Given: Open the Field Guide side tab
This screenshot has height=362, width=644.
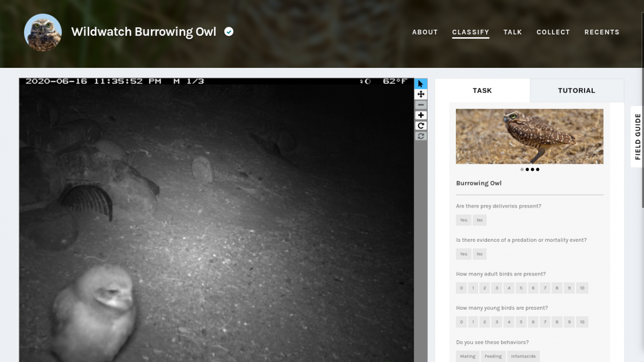Looking at the screenshot, I should tap(637, 136).
